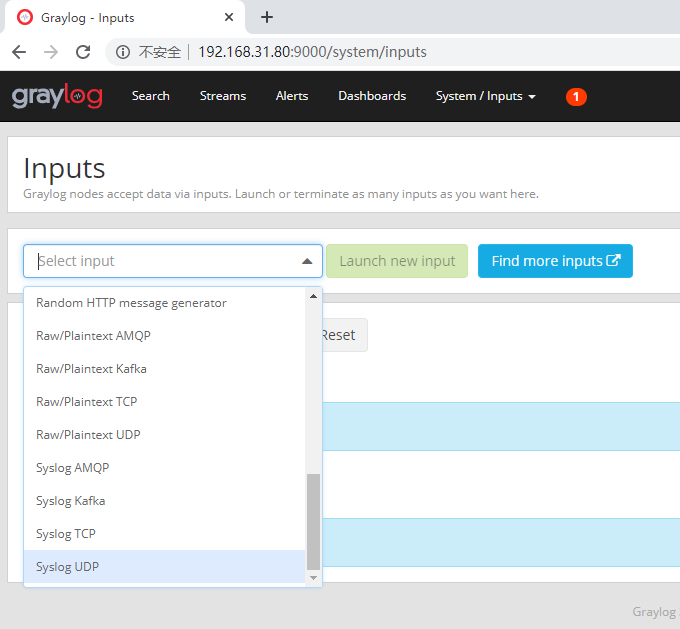Close the Graylog - Inputs tab
This screenshot has height=629, width=680.
[229, 17]
